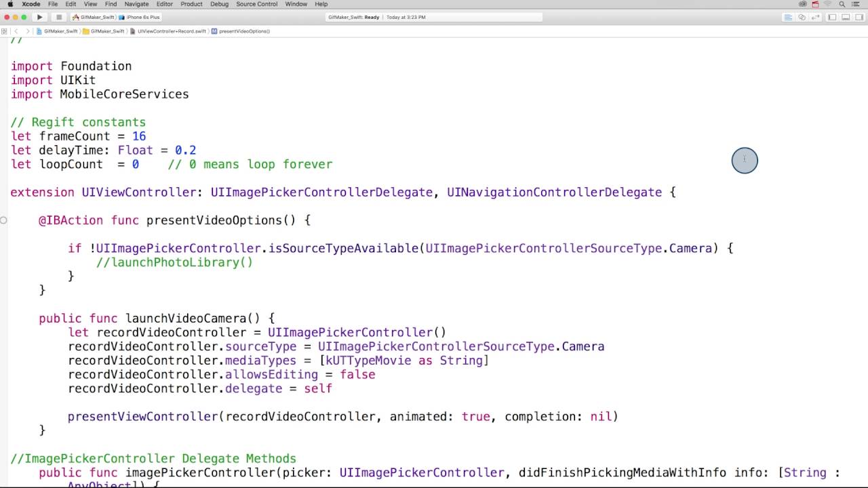Open the Find menu

point(111,4)
